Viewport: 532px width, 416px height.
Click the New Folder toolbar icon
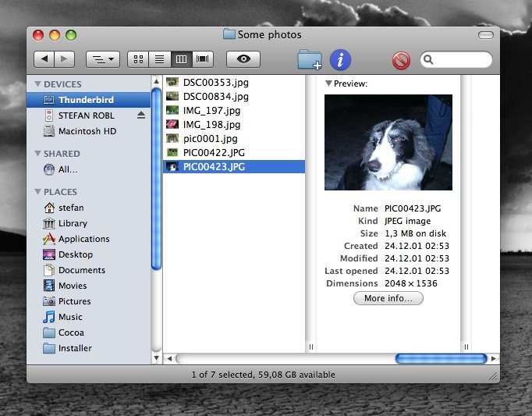click(310, 60)
